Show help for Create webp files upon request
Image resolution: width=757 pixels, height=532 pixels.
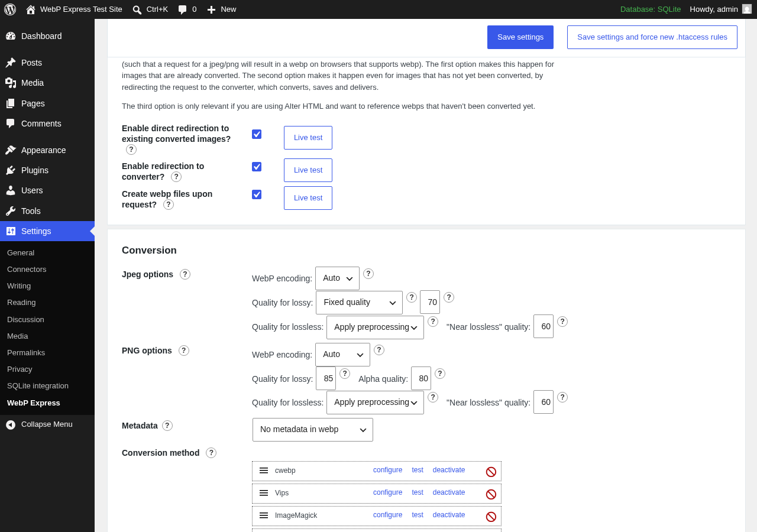click(169, 205)
